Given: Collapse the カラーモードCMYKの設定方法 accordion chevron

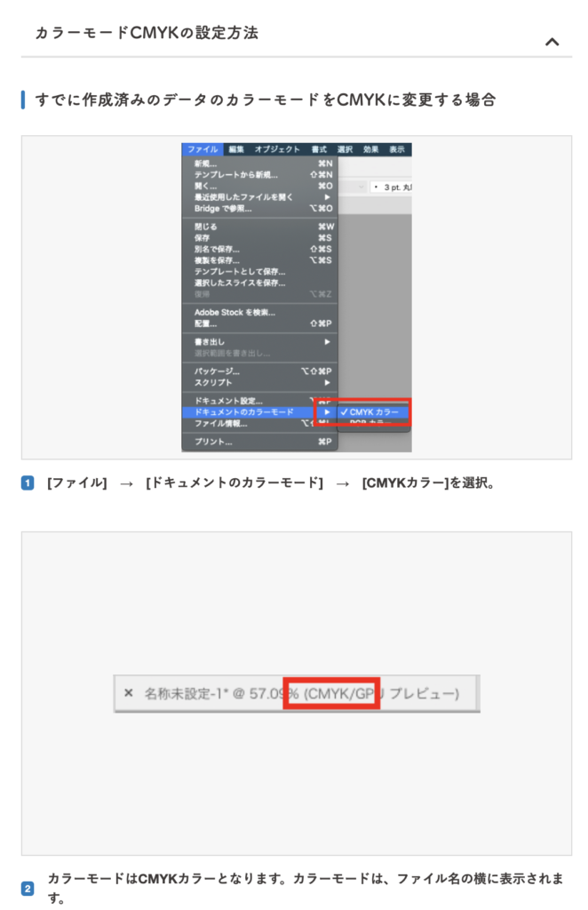Looking at the screenshot, I should tap(552, 42).
